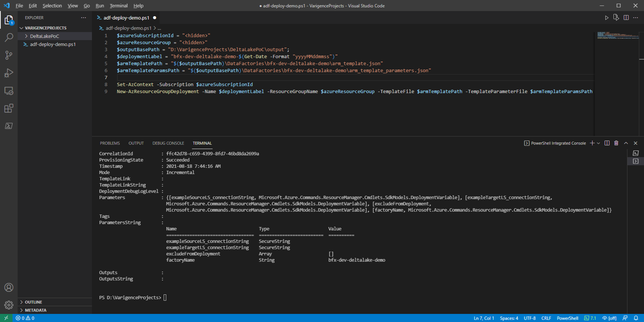The height and width of the screenshot is (322, 644).
Task: Change Spaces: 4 indentation setting
Action: [509, 318]
